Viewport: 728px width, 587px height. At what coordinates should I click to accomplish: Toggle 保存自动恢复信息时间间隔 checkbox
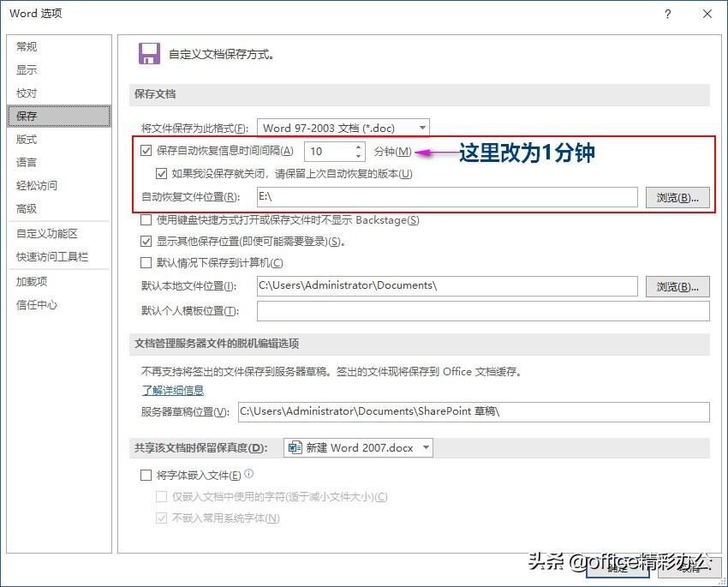tap(146, 151)
